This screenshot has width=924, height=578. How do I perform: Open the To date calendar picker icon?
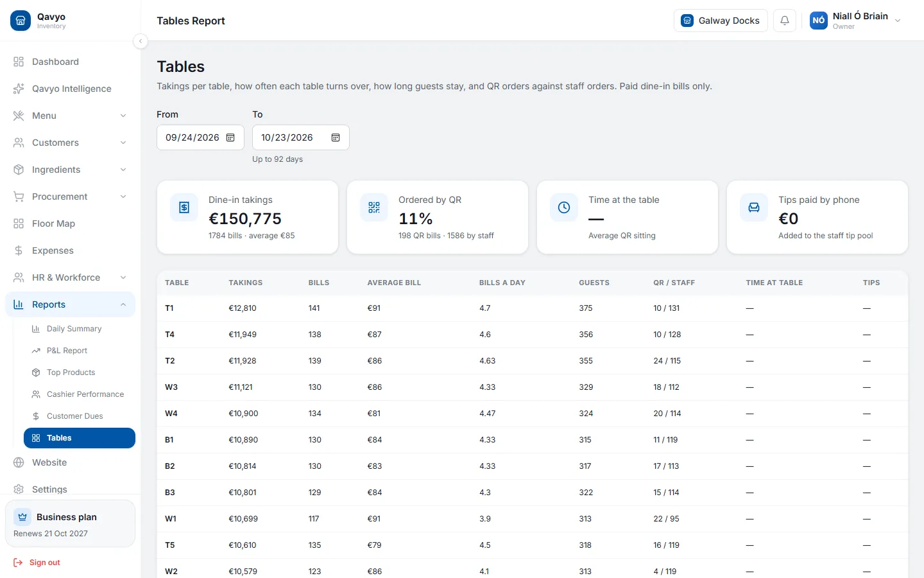[336, 137]
